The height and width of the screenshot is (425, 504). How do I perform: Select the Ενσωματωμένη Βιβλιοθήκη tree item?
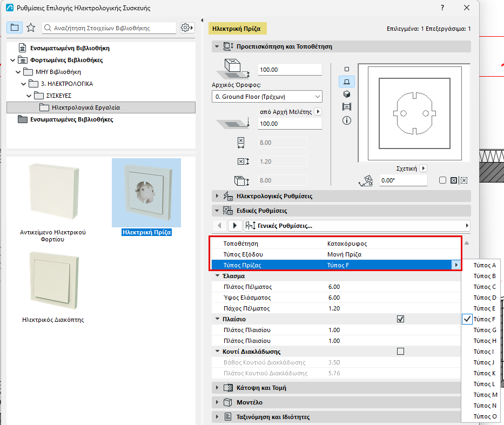point(70,48)
